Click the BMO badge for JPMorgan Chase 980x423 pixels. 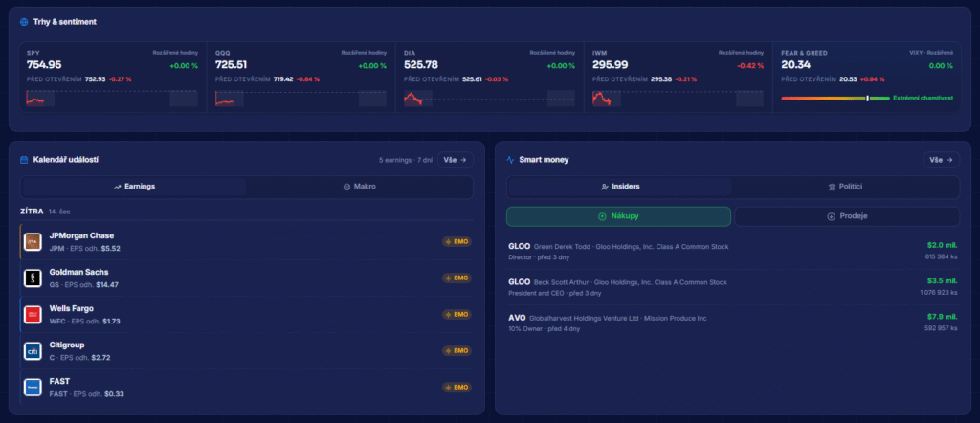click(457, 242)
